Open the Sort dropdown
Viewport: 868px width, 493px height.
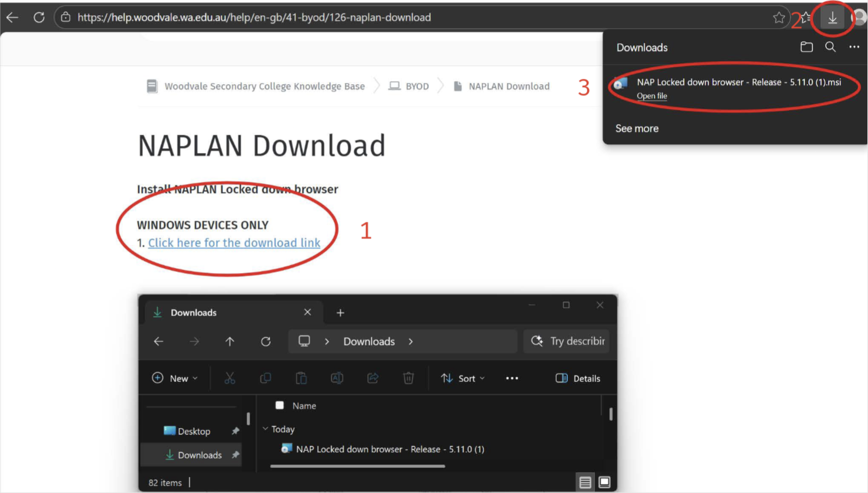coord(463,378)
